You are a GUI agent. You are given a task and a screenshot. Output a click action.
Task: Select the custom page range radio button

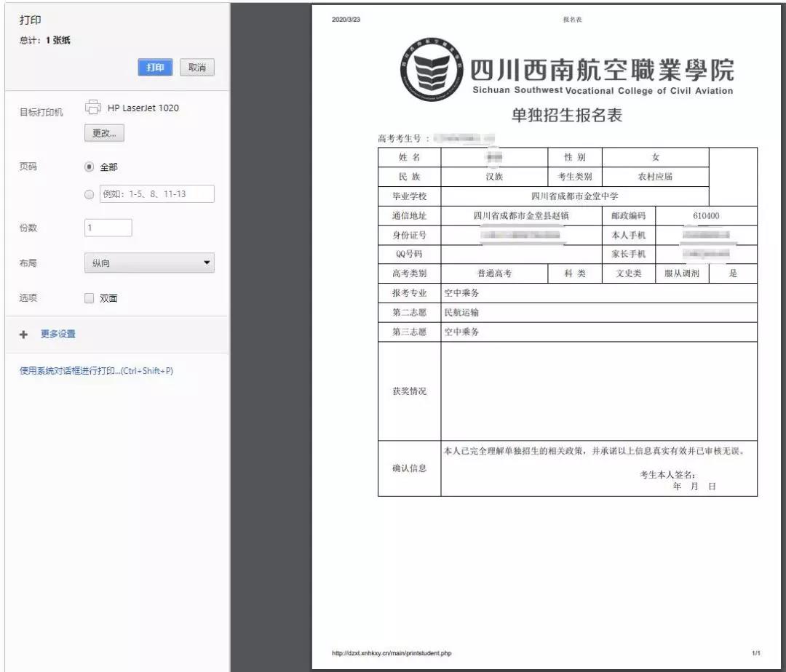pos(90,194)
